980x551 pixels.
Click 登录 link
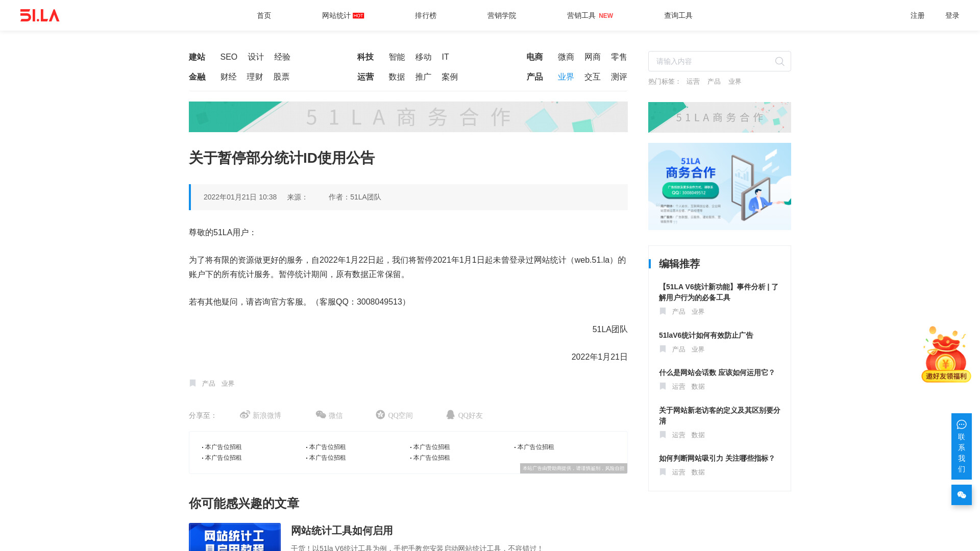(952, 16)
